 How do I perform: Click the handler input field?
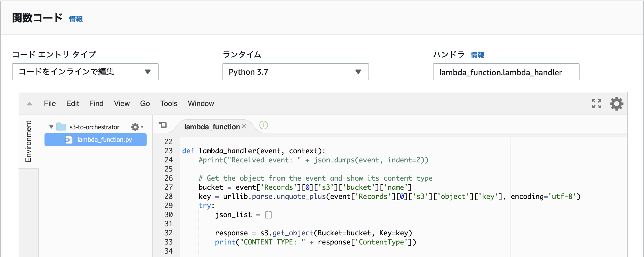coord(506,72)
